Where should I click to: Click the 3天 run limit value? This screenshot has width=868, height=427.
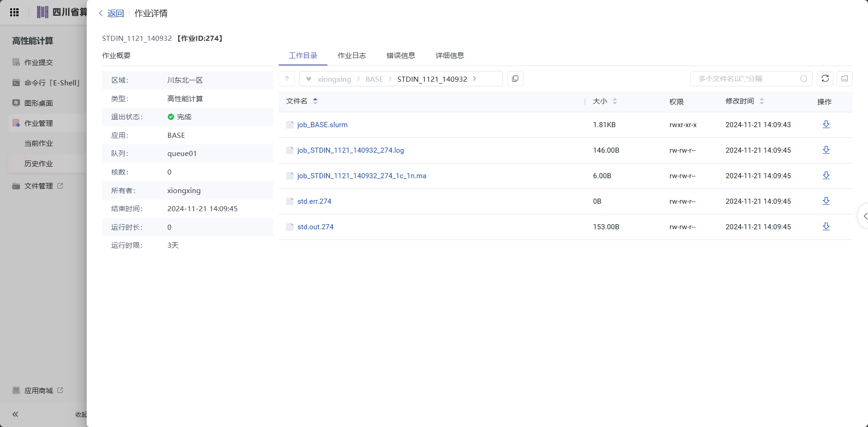pyautogui.click(x=173, y=246)
